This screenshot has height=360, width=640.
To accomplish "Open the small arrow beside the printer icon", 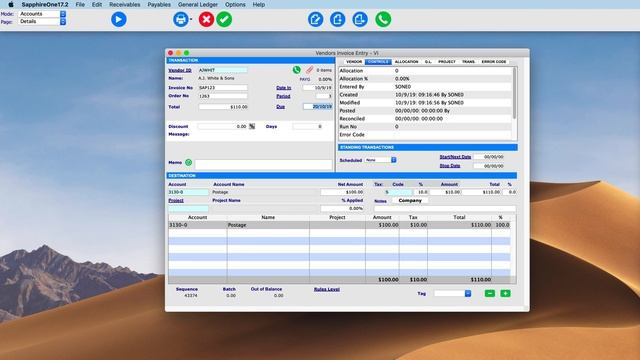I will [191, 19].
